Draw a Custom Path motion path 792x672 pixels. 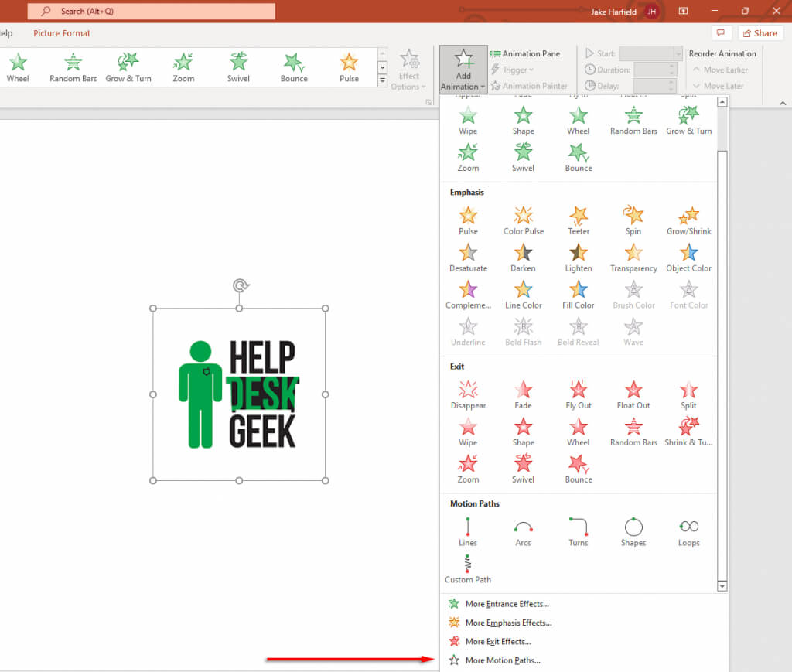468,569
